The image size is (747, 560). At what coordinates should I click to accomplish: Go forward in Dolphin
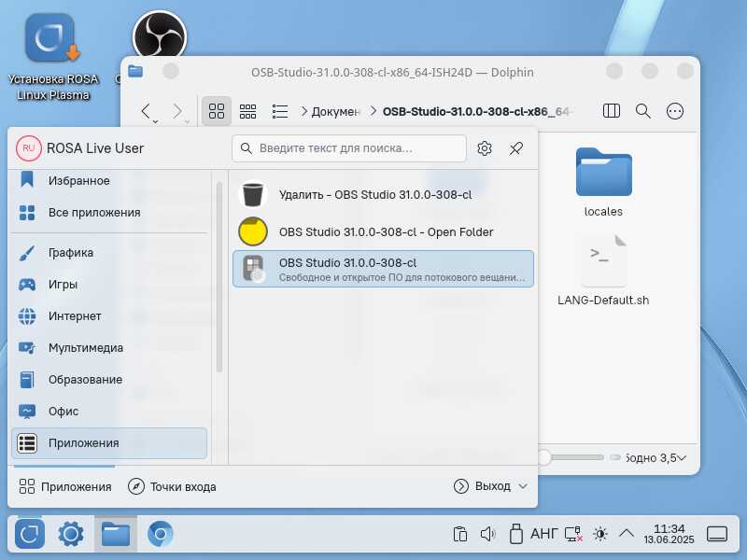point(177,111)
